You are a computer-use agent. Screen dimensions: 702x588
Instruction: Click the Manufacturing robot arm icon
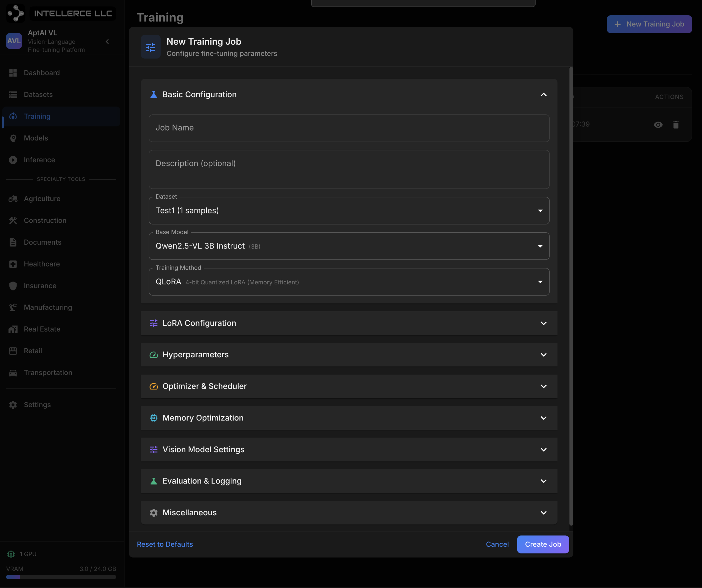pos(13,307)
